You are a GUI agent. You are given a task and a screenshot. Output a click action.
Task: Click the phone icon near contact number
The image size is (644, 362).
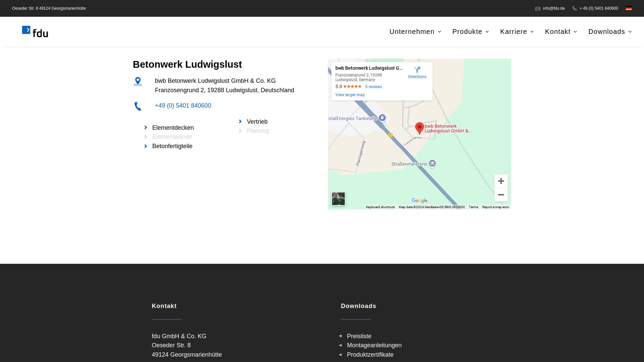pyautogui.click(x=138, y=106)
